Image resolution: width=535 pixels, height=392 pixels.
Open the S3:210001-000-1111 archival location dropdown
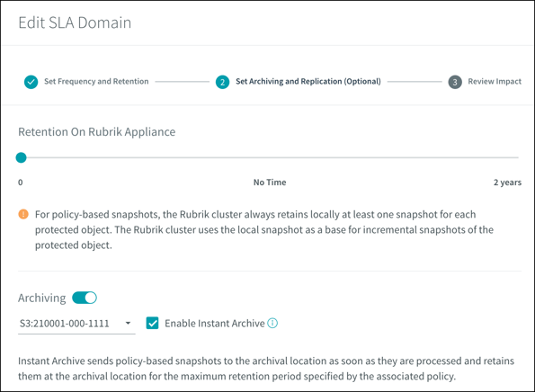pos(76,324)
